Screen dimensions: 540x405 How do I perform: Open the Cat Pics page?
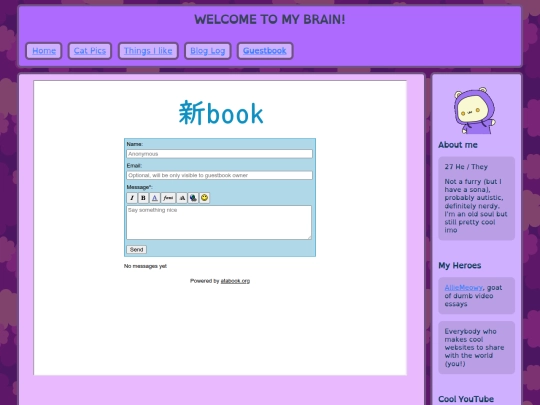(90, 51)
